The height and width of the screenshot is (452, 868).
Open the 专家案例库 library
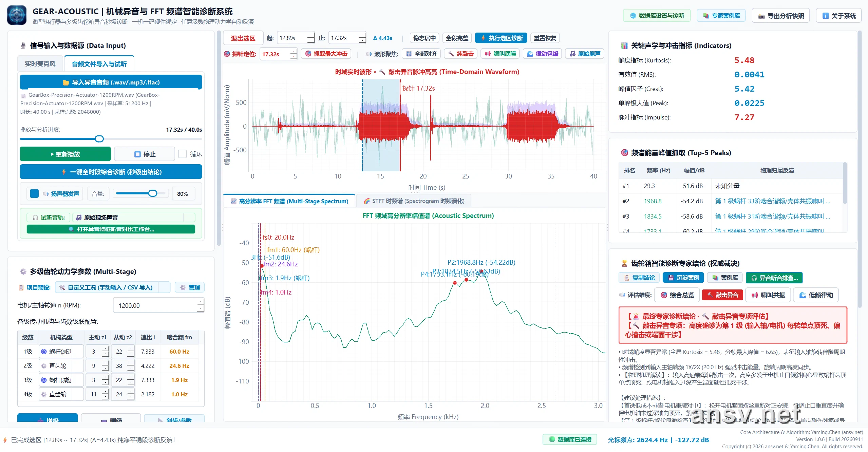click(721, 16)
